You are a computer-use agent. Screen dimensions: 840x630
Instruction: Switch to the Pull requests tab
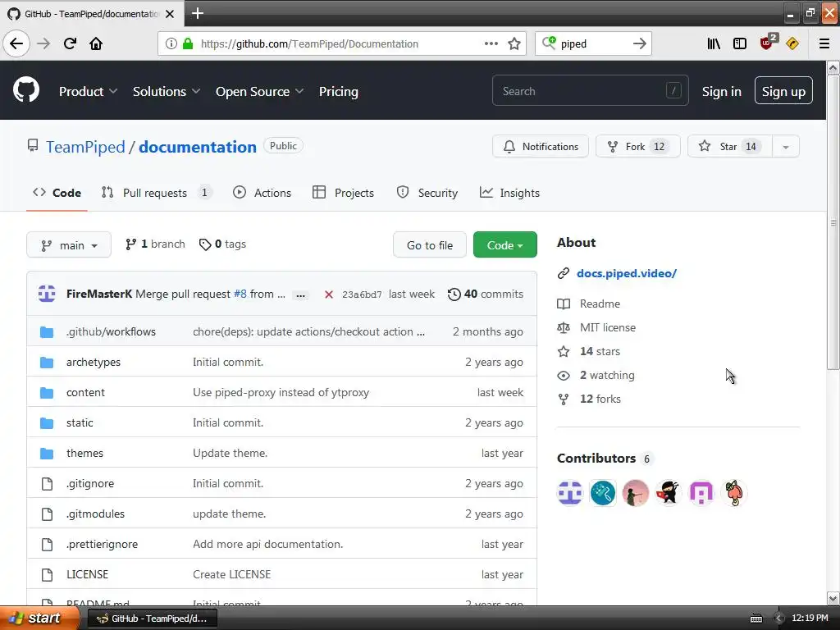(x=157, y=193)
